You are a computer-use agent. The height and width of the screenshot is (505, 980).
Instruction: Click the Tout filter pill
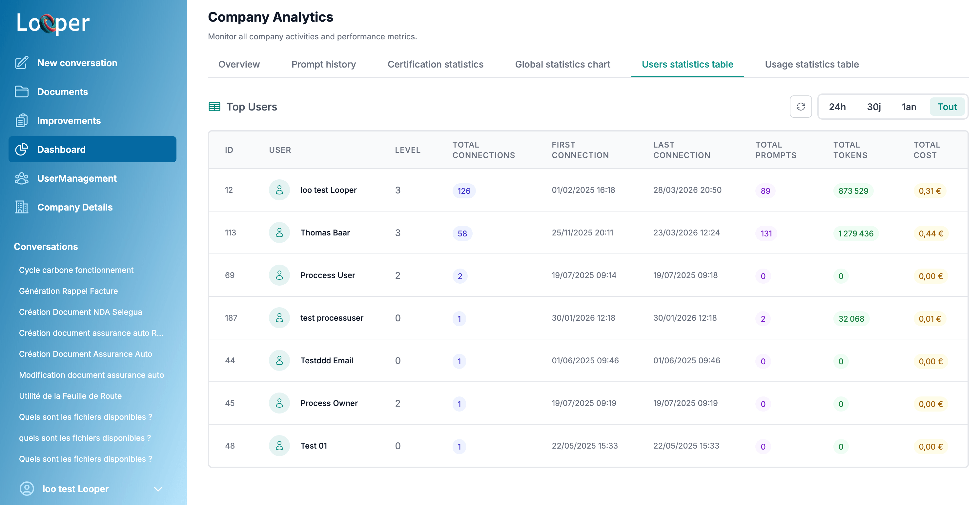coord(947,107)
